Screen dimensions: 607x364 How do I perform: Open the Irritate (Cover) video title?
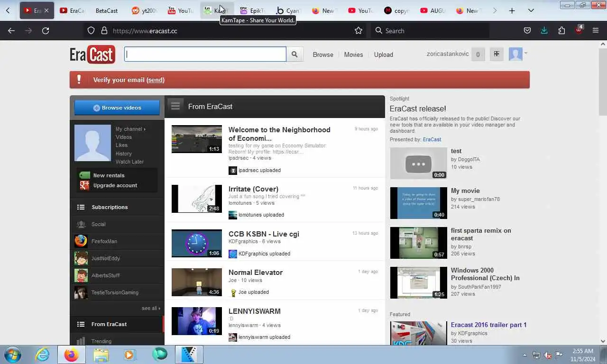253,189
